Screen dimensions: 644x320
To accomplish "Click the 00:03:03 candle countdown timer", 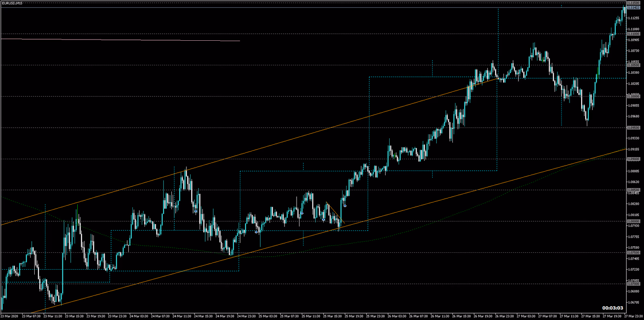I will tap(612, 308).
